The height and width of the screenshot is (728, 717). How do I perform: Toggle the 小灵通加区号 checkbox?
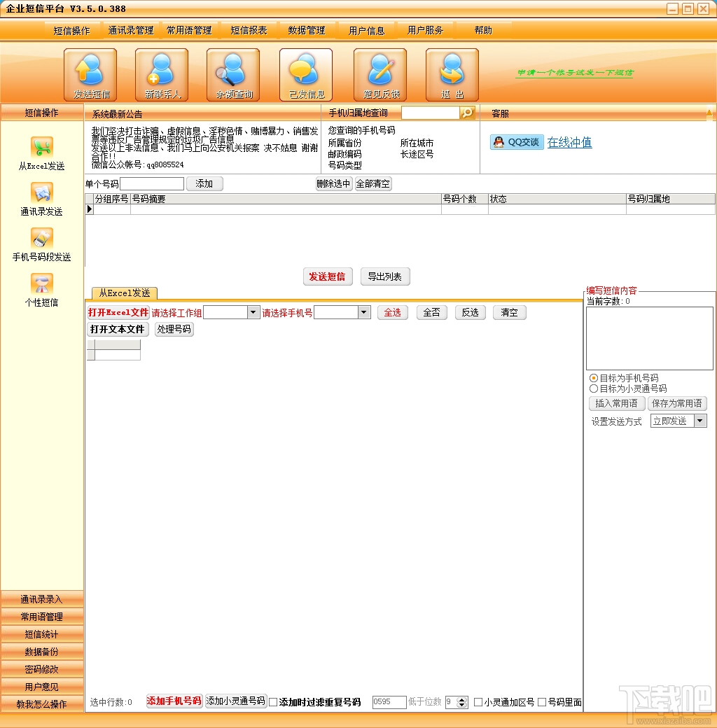pos(478,702)
